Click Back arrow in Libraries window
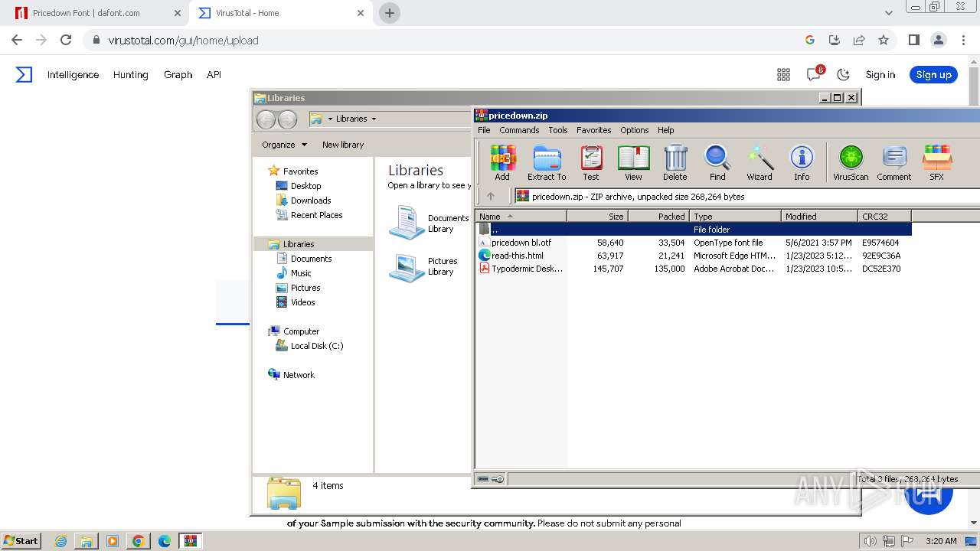This screenshot has height=551, width=980. click(266, 119)
